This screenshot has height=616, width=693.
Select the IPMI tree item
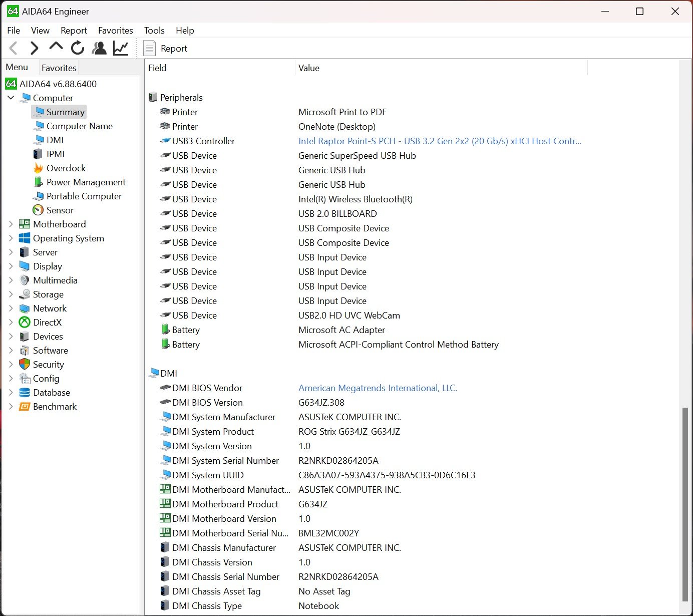tap(56, 154)
